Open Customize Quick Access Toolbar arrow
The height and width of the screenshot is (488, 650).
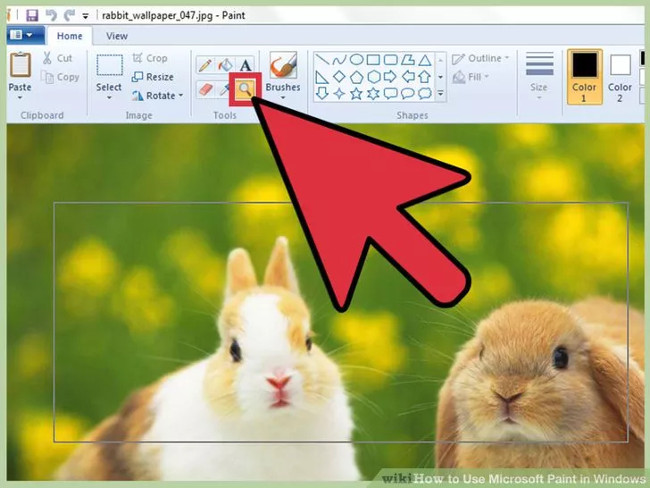(85, 16)
